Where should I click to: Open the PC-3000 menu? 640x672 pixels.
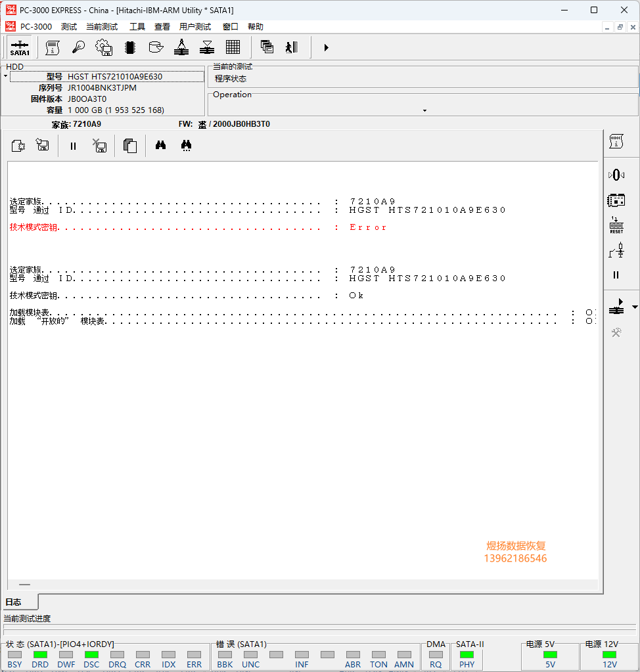(x=36, y=26)
